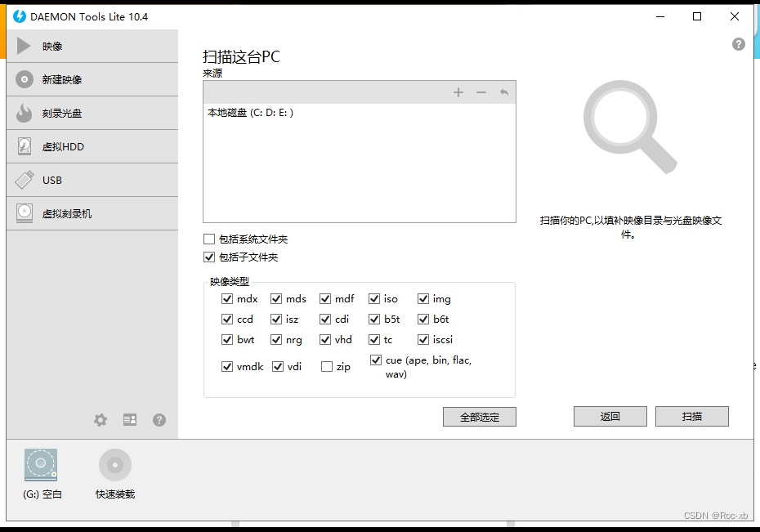Click the DAEMON Tools lightning logo

20,16
